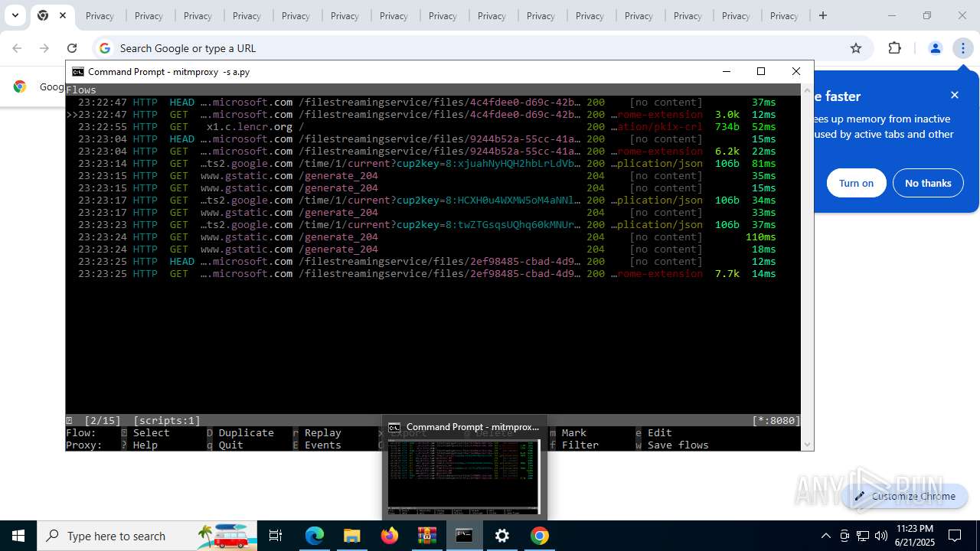Screen dimensions: 980x551
Task: Open the clock showing 11:23 PM
Action: point(914,536)
